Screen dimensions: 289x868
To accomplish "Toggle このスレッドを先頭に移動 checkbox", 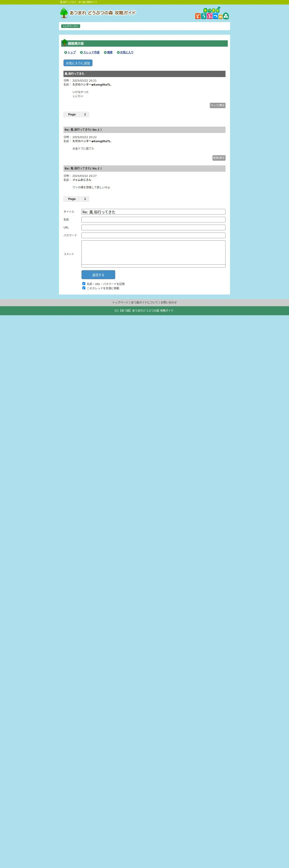I will [84, 288].
